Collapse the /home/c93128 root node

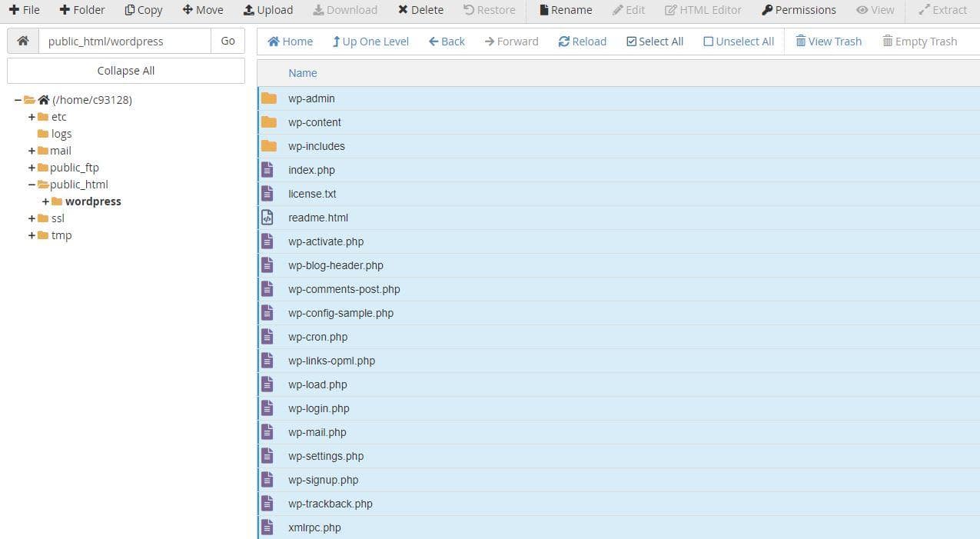tap(18, 100)
